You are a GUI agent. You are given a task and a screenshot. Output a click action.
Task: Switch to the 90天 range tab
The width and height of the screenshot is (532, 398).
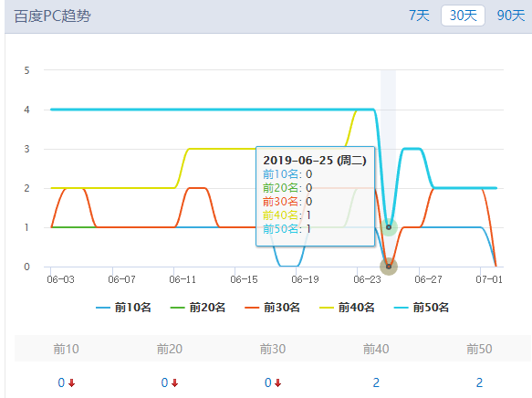[511, 16]
